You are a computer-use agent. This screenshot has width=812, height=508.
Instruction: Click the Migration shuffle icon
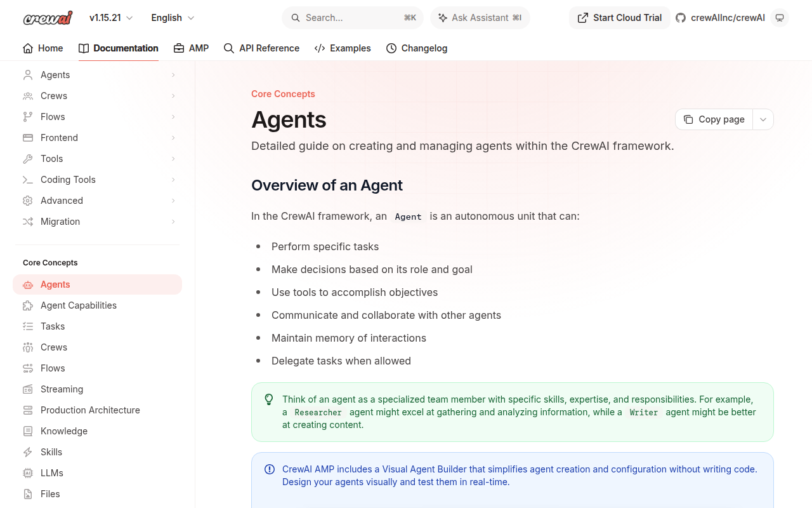point(28,222)
